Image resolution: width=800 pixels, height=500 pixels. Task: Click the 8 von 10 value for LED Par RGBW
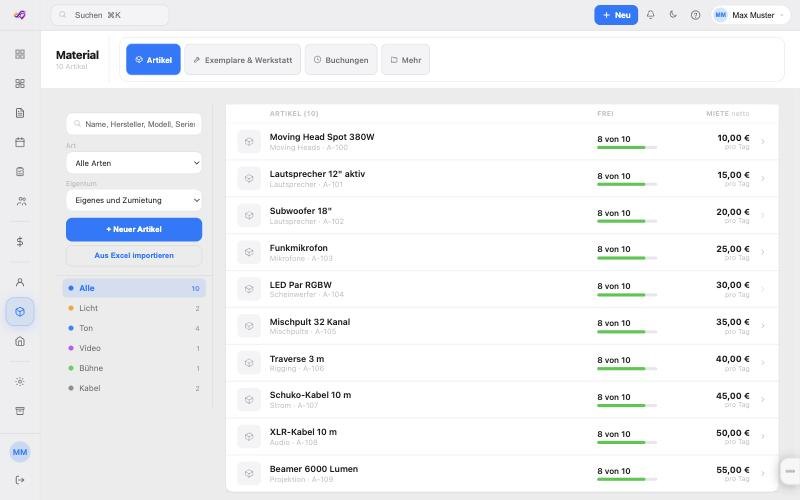614,286
